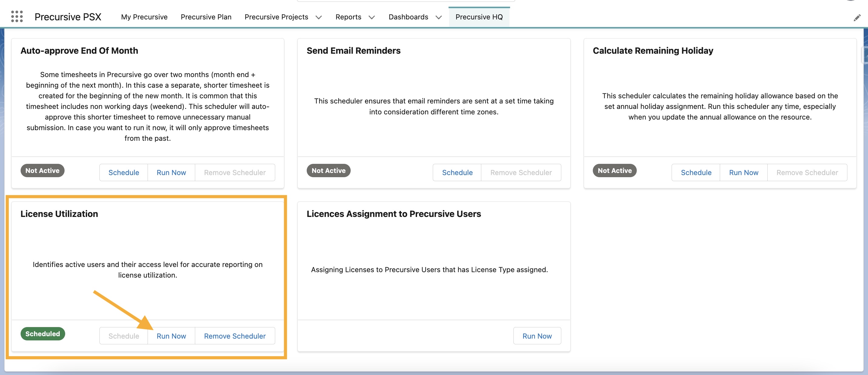Viewport: 868px width, 375px height.
Task: Click the 'Identifies active users' description text
Action: 148,270
